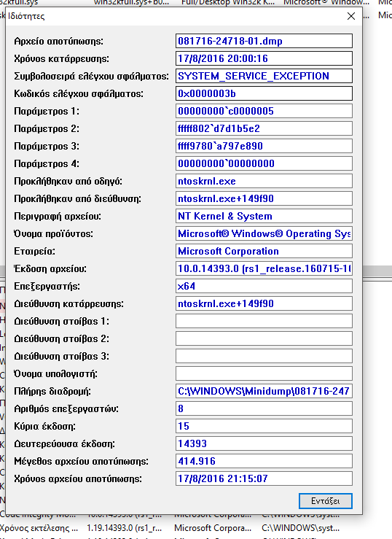
Task: Click the Αριθμός επεξεργαστών field showing 8
Action: tap(264, 408)
